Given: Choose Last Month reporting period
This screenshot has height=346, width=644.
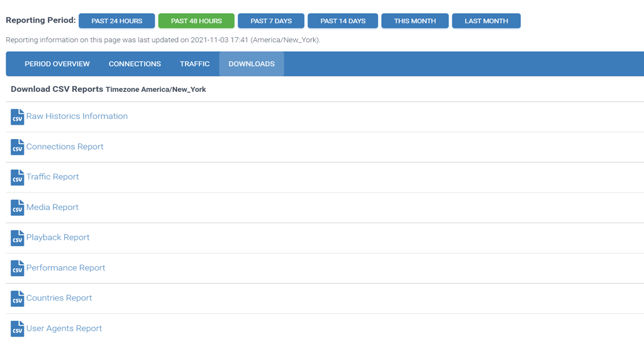Looking at the screenshot, I should pyautogui.click(x=486, y=21).
